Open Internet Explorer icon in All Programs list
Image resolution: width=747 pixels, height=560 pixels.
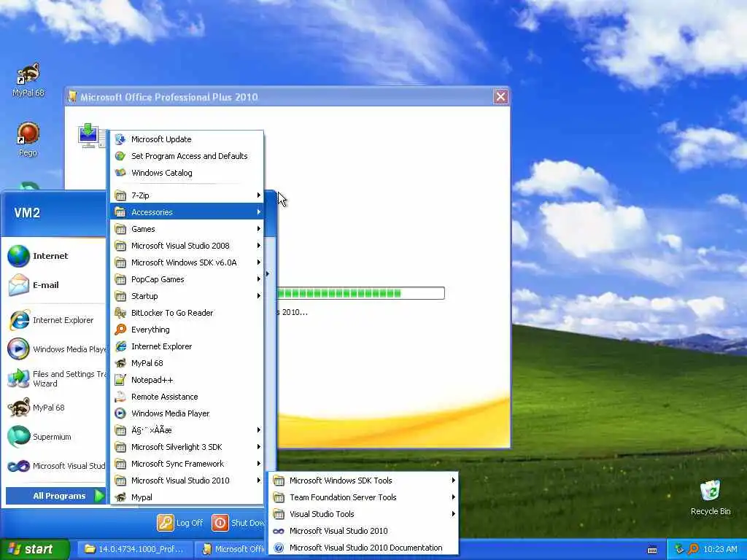(x=120, y=346)
